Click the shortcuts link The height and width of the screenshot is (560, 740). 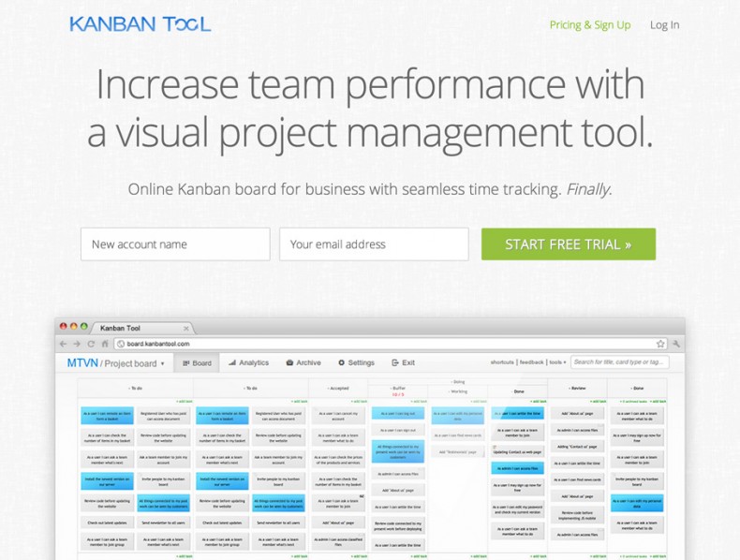(x=502, y=362)
